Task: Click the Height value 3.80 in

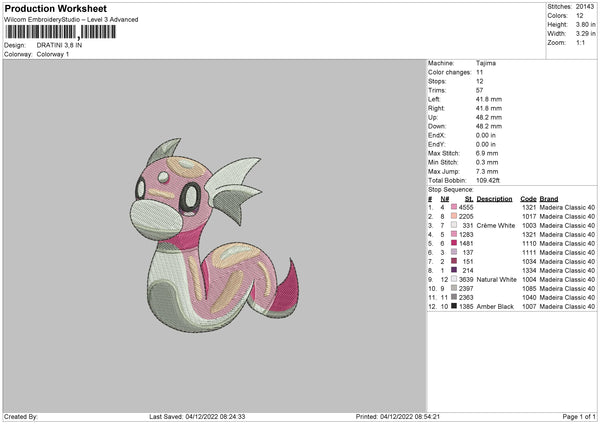Action: coord(585,24)
